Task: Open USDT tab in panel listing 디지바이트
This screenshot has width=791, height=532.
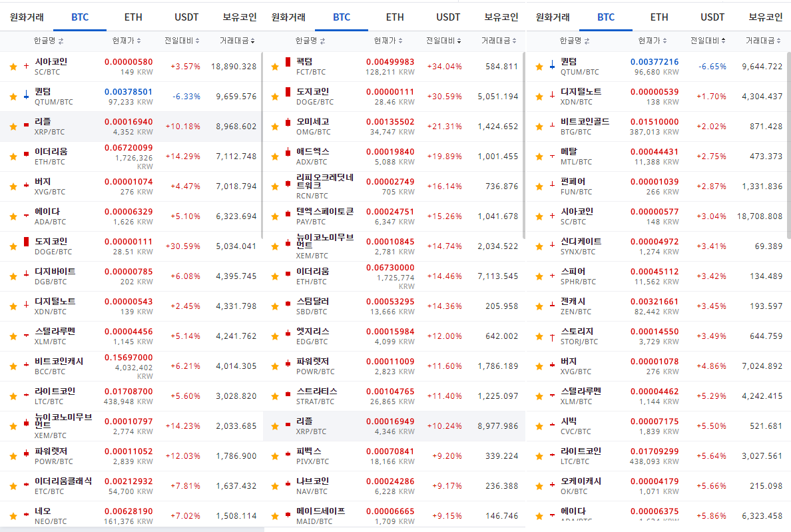Action: 186,17
